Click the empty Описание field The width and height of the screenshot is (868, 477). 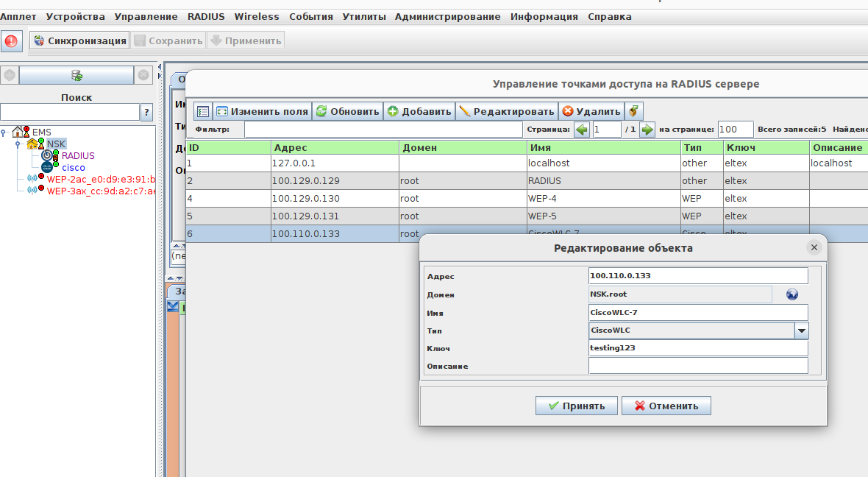pyautogui.click(x=698, y=366)
